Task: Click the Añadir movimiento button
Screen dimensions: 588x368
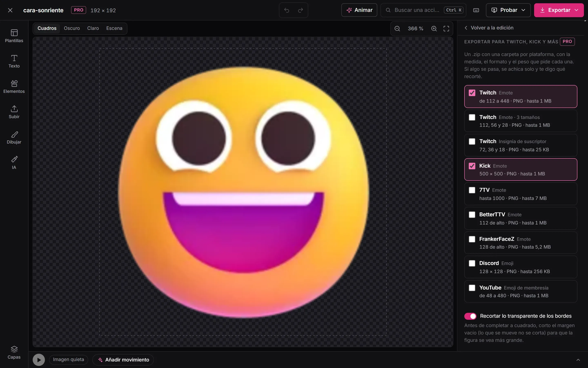Action: [123, 360]
